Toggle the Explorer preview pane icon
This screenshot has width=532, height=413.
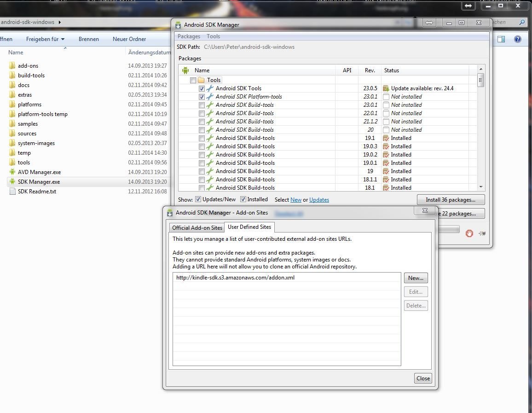pyautogui.click(x=501, y=39)
